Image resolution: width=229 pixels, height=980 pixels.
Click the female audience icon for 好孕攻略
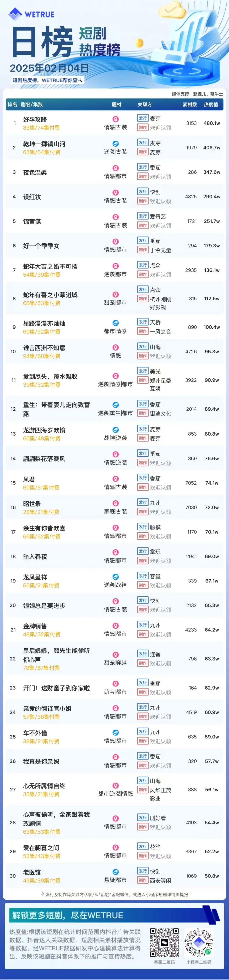coord(115,119)
